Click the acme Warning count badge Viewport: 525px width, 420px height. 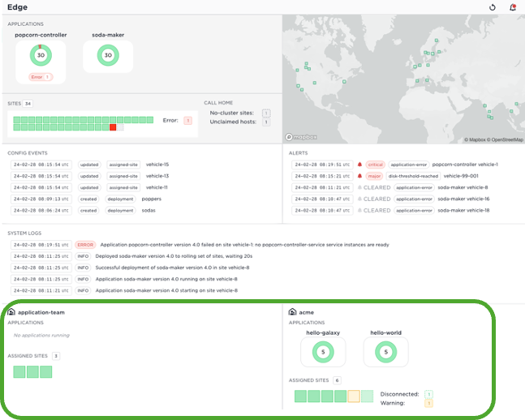[x=429, y=403]
